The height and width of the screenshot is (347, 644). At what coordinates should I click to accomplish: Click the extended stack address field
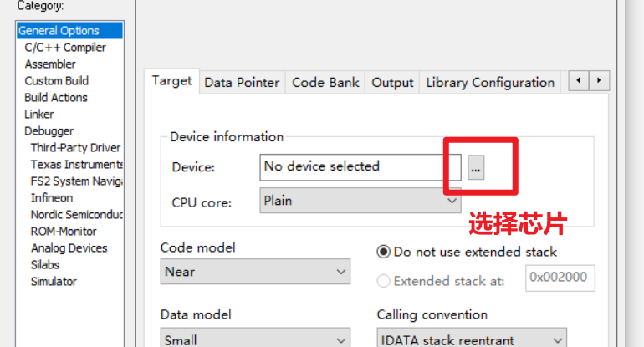(560, 278)
